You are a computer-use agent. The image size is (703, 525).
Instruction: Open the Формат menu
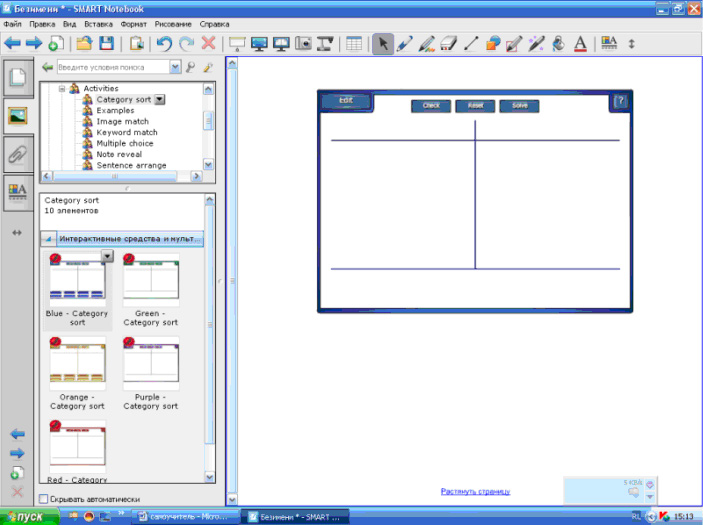(133, 22)
